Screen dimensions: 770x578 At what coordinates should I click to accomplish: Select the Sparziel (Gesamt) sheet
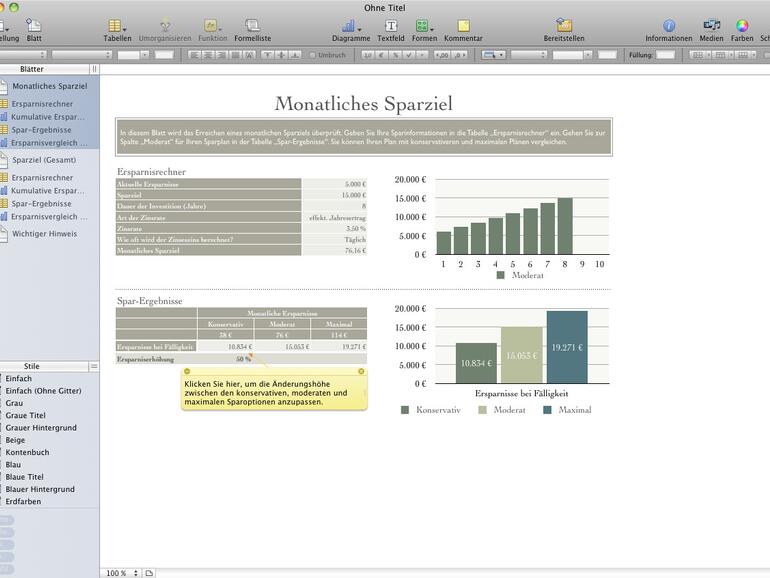[44, 160]
